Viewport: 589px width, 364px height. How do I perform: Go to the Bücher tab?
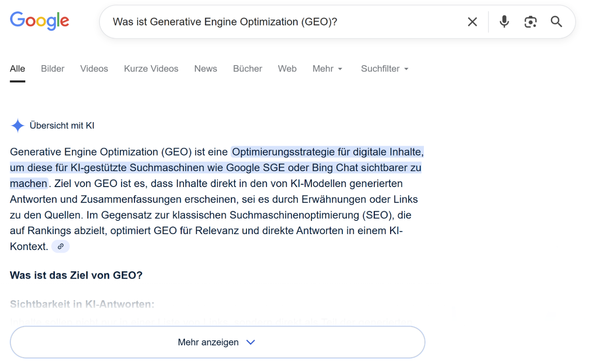click(x=247, y=69)
